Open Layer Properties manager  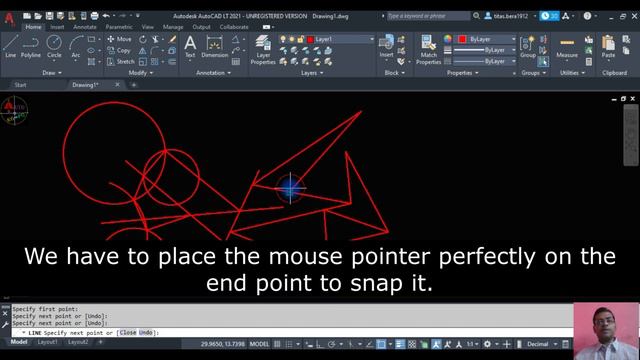[x=263, y=50]
